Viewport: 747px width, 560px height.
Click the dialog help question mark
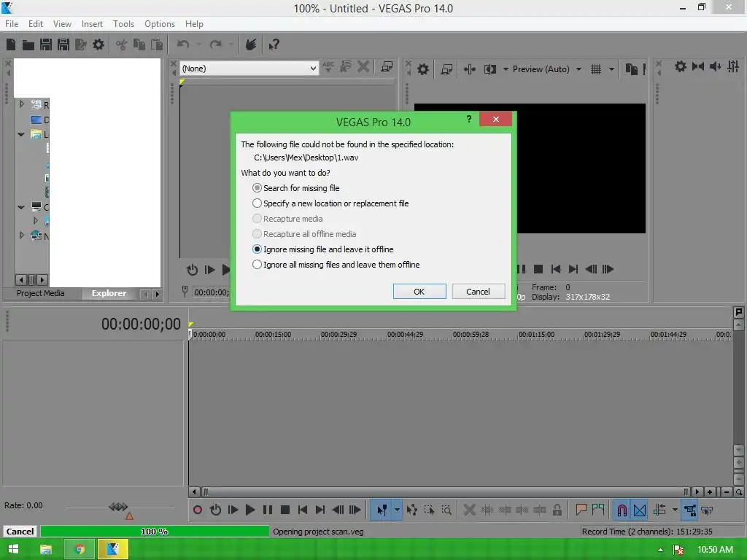(x=469, y=119)
